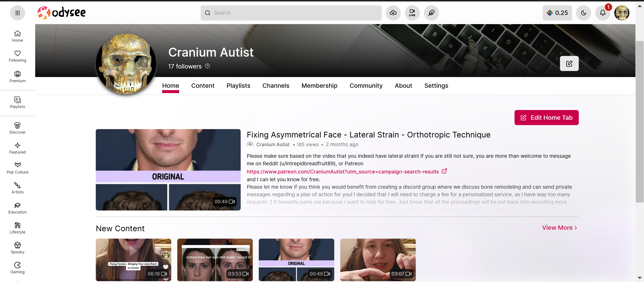The height and width of the screenshot is (282, 644).
Task: Switch to the Community tab
Action: point(366,86)
